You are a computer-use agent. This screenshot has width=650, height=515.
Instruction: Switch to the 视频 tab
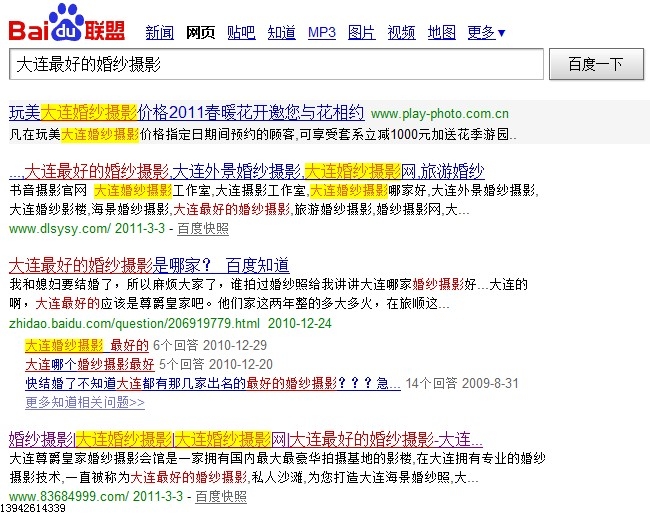[401, 32]
